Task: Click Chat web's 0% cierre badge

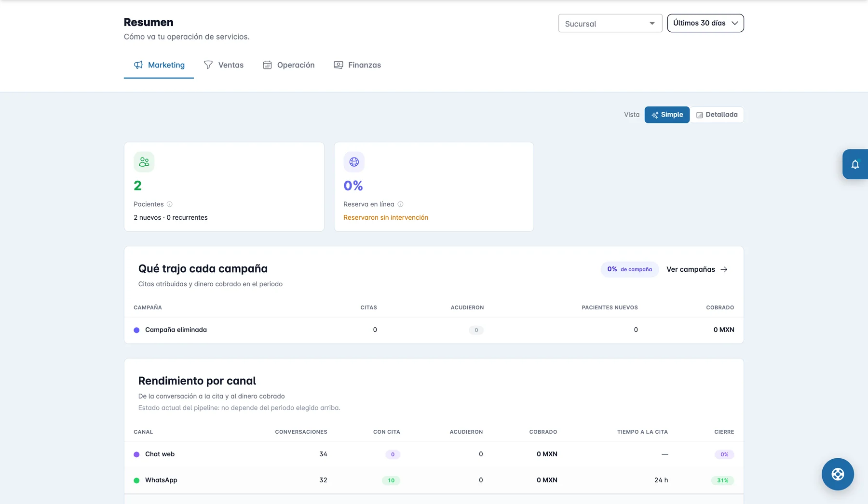Action: click(724, 454)
